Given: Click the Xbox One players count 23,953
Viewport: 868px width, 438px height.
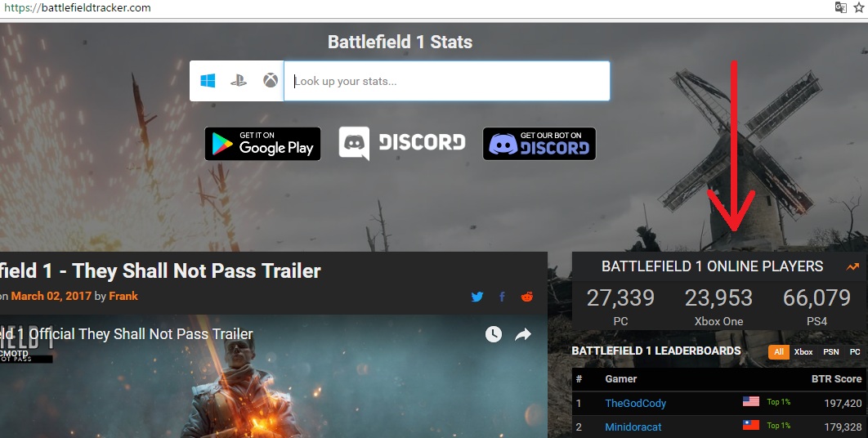Looking at the screenshot, I should coord(718,298).
